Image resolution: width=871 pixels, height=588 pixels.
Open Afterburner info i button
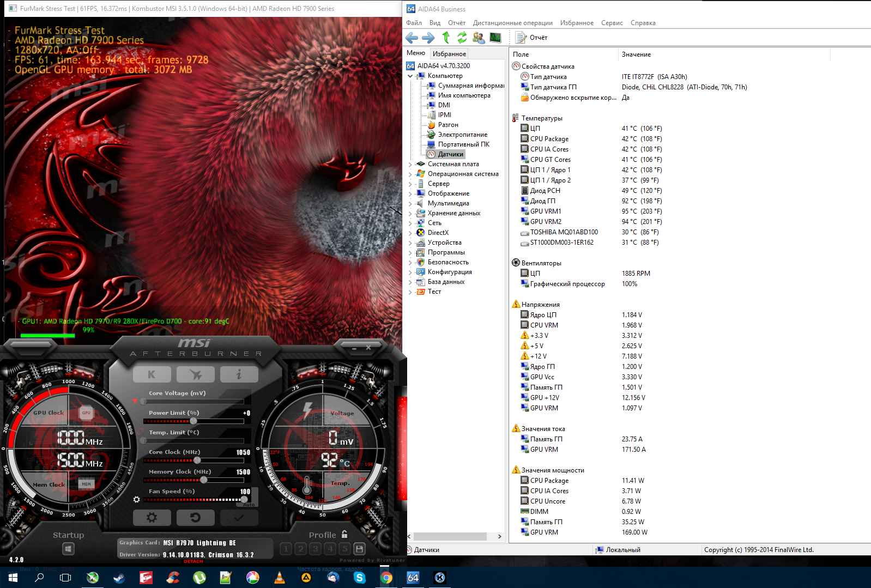coord(239,374)
